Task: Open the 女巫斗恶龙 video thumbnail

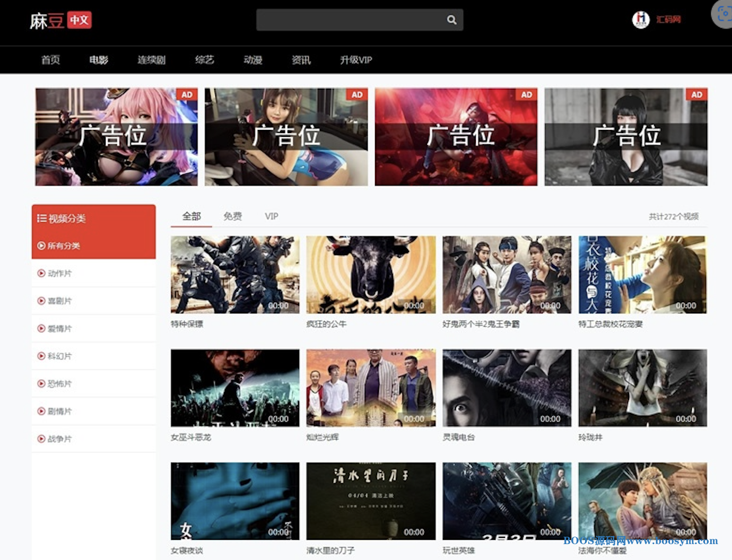Action: point(235,388)
